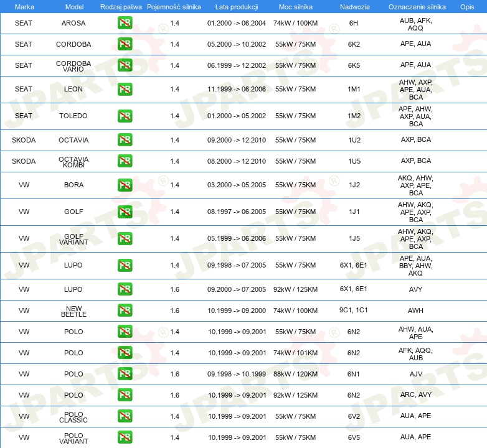Click the 88kW / 120KM power cell
Image resolution: width=487 pixels, height=448 pixels.
pyautogui.click(x=295, y=374)
